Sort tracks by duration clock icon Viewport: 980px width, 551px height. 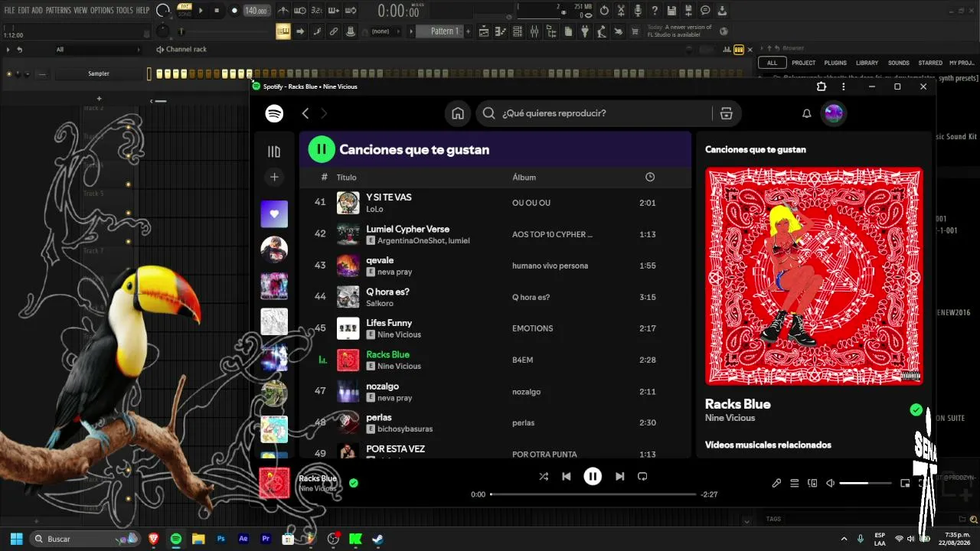(650, 177)
